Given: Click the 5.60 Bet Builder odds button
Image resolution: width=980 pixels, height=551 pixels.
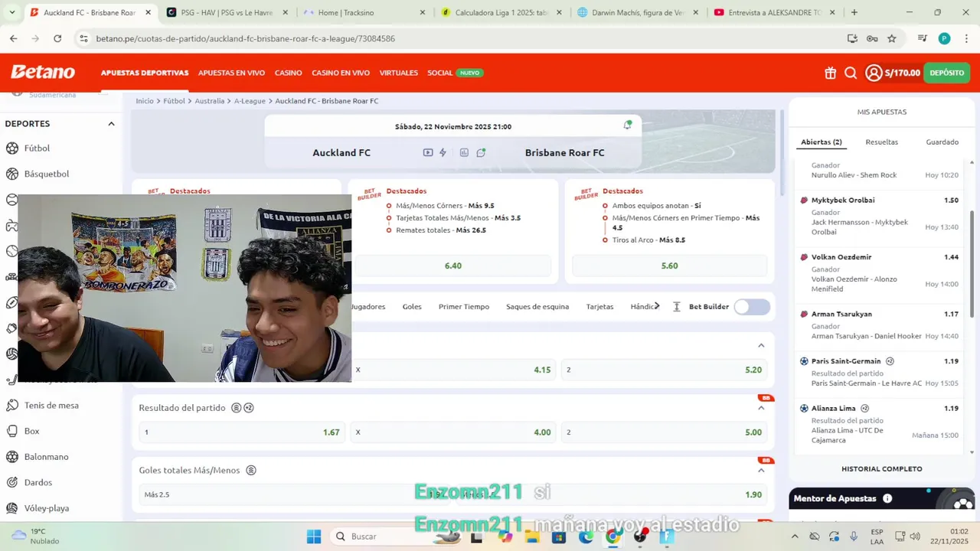Looking at the screenshot, I should [669, 266].
